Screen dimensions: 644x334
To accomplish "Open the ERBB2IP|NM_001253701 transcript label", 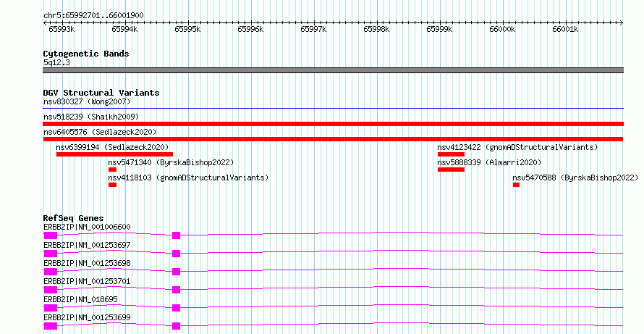I will [87, 281].
